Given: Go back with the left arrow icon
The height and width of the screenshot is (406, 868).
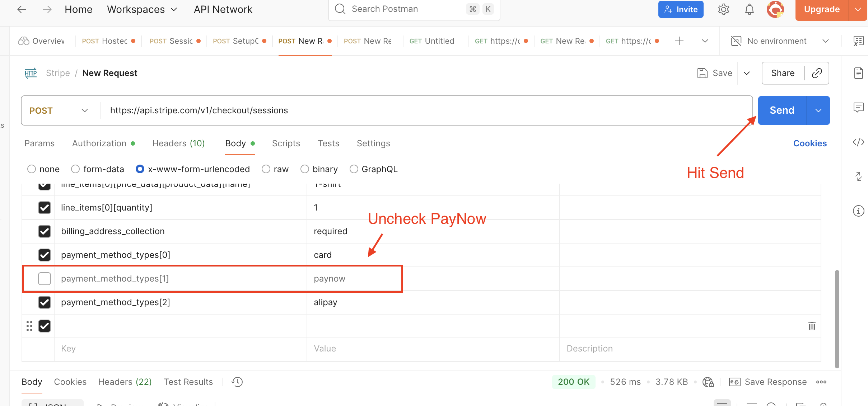Looking at the screenshot, I should coord(22,9).
